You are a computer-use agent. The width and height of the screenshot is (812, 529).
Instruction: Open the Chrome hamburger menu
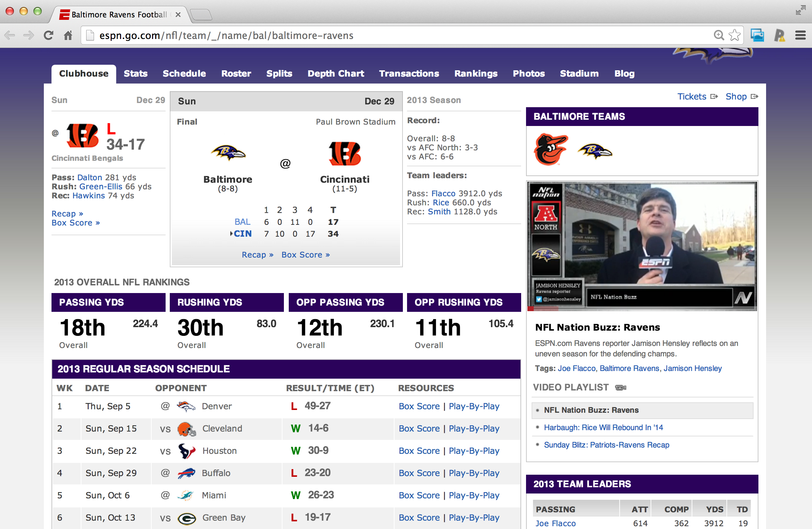point(801,35)
